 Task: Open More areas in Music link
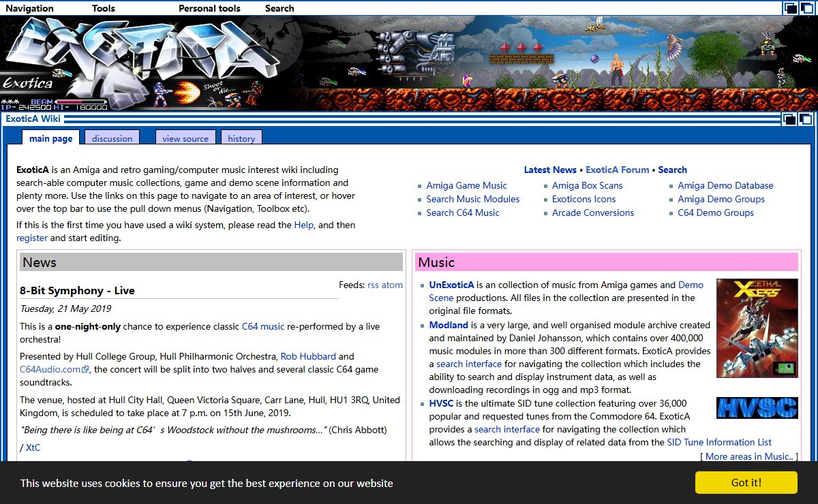(x=749, y=456)
